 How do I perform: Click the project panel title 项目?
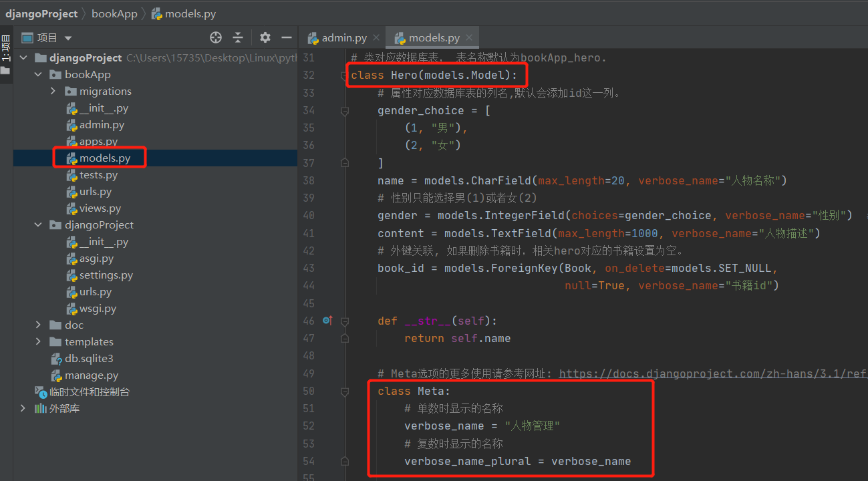(47, 38)
